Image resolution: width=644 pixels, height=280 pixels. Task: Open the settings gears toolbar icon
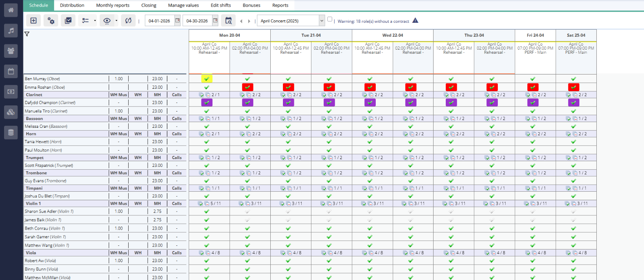coord(51,21)
